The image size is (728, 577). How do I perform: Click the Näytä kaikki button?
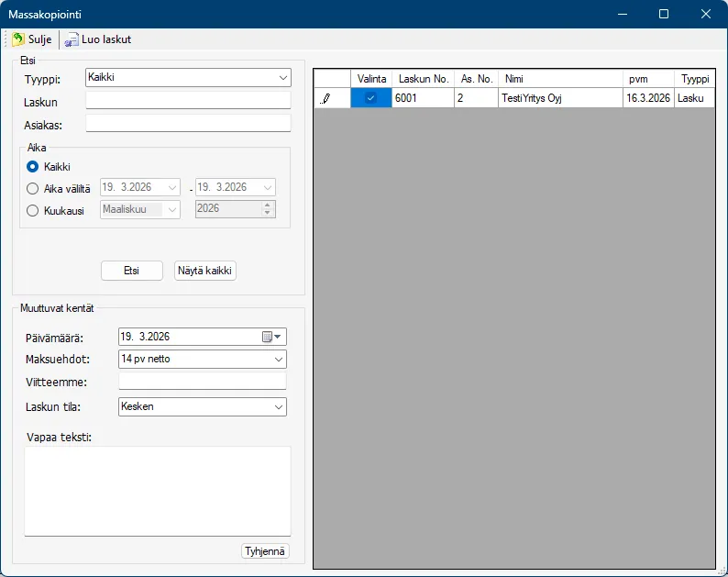(205, 271)
